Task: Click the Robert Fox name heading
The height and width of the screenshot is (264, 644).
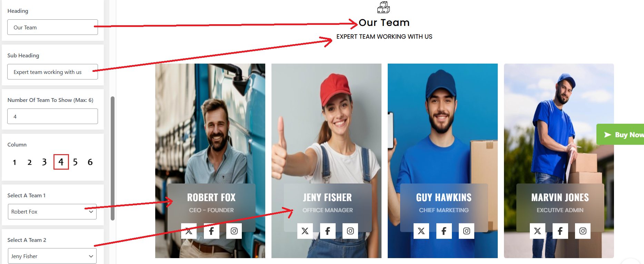Action: pyautogui.click(x=211, y=197)
